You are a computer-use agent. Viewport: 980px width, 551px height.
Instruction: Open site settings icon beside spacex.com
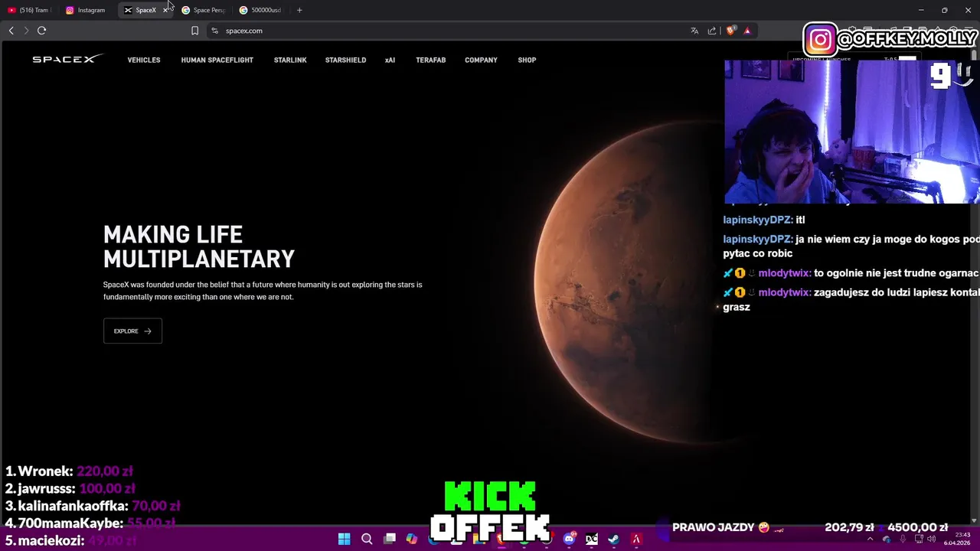click(215, 31)
